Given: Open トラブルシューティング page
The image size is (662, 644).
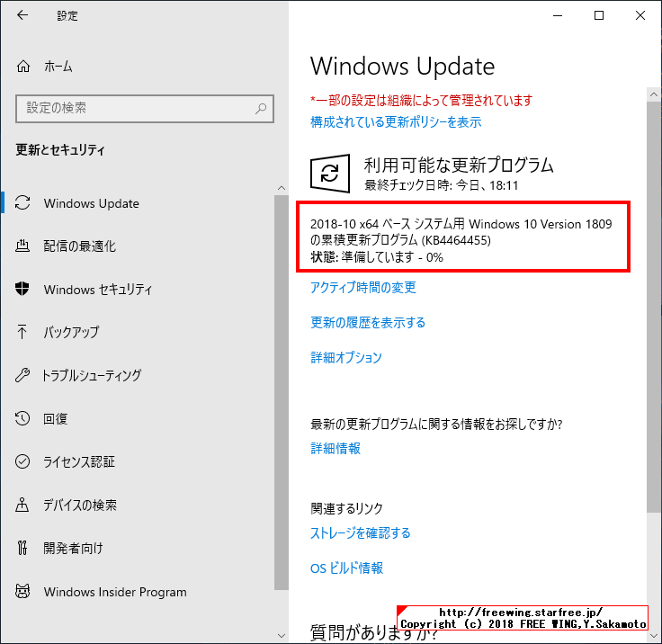Looking at the screenshot, I should pos(92,375).
